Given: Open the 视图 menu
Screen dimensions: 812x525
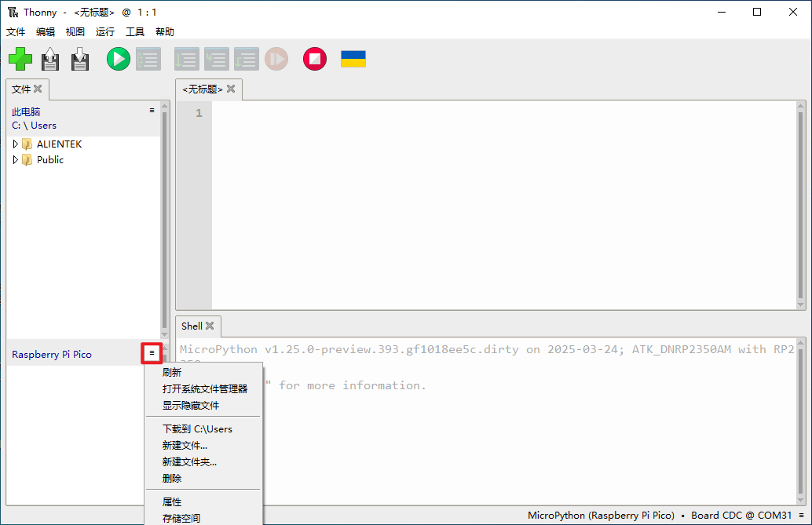Looking at the screenshot, I should tap(75, 32).
